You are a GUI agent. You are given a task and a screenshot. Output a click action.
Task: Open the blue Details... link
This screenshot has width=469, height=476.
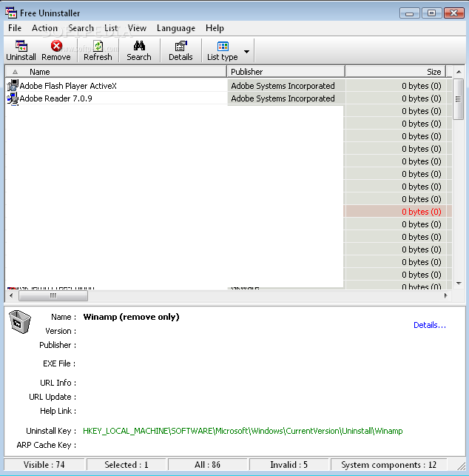(x=430, y=325)
